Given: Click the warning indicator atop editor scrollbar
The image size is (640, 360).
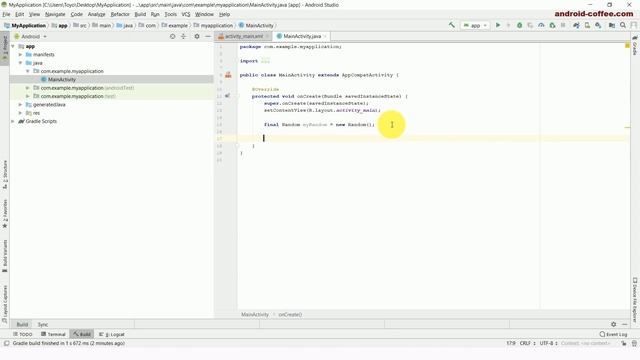Looking at the screenshot, I should 627,45.
